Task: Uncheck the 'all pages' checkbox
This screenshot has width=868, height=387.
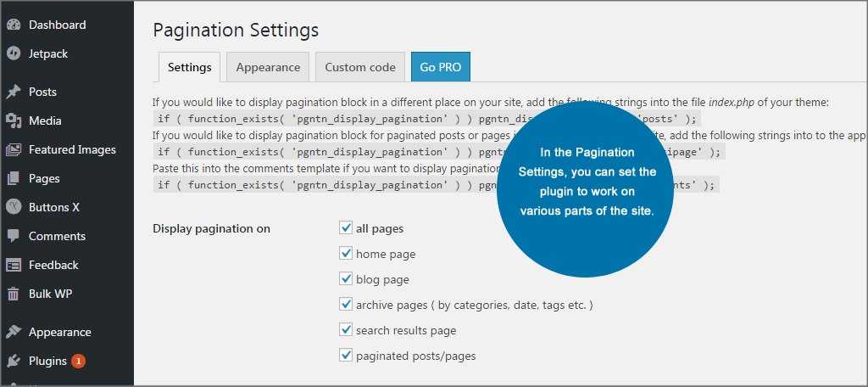Action: click(x=346, y=227)
